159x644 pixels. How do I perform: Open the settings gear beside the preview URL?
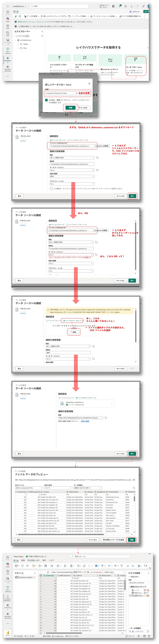pos(134,480)
